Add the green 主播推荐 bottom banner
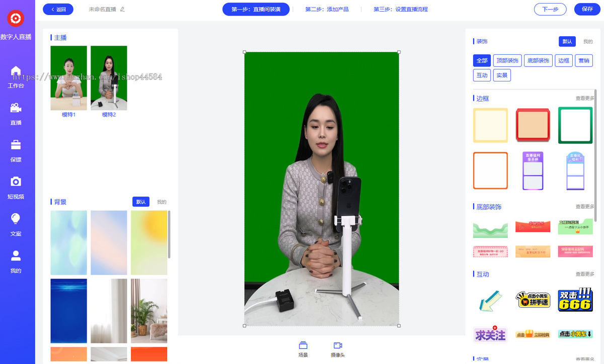604x364 pixels. click(x=575, y=226)
